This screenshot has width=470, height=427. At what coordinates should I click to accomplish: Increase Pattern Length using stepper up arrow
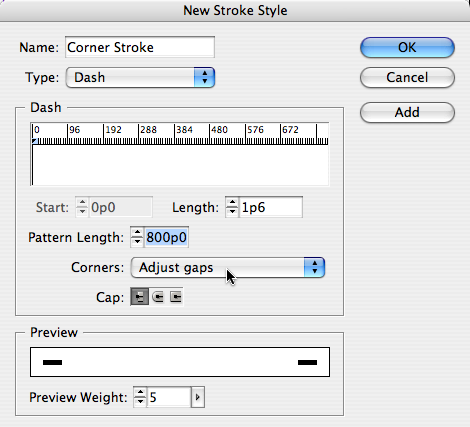[137, 233]
